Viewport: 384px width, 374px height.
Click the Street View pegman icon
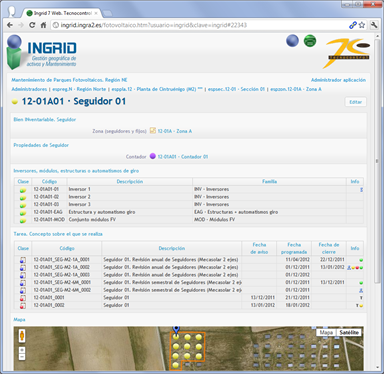(x=22, y=335)
